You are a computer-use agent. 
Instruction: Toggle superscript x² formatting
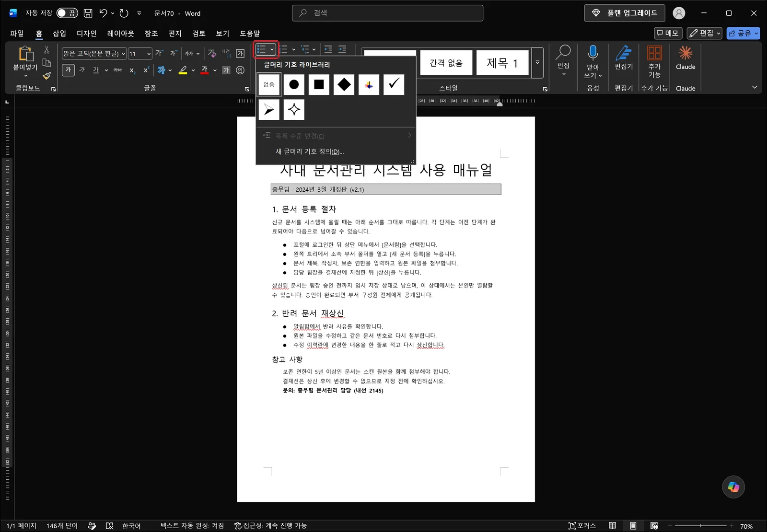146,70
